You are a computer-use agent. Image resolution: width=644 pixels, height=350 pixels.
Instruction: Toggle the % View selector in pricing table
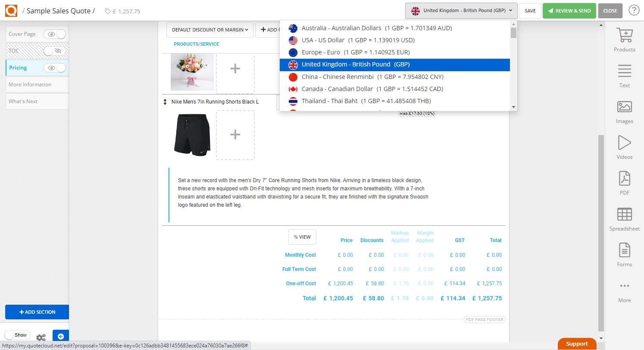[302, 236]
